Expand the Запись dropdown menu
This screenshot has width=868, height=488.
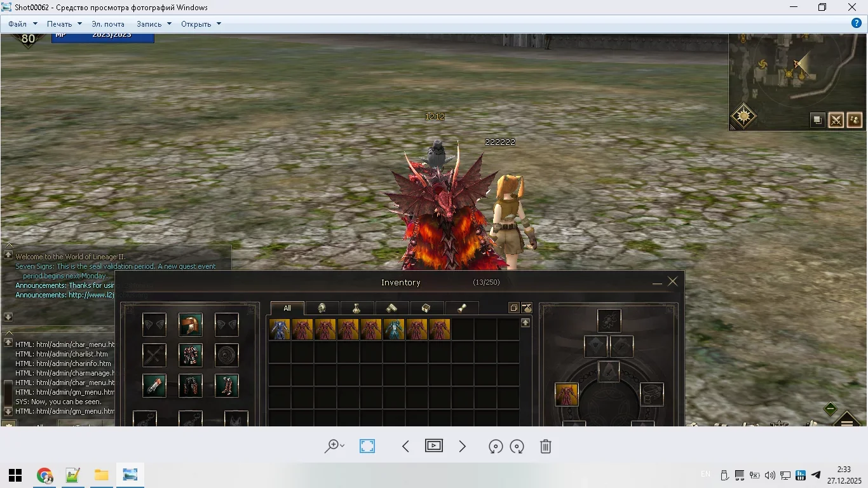point(154,24)
